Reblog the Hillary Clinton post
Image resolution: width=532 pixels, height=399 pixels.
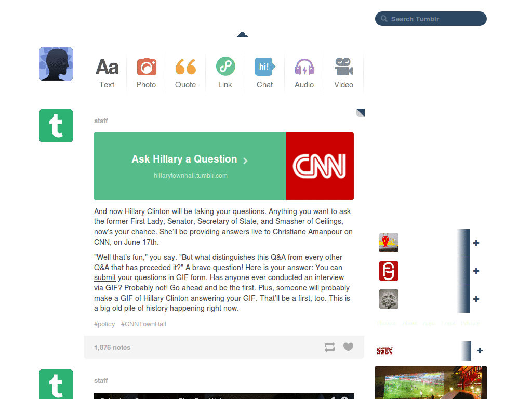(329, 347)
